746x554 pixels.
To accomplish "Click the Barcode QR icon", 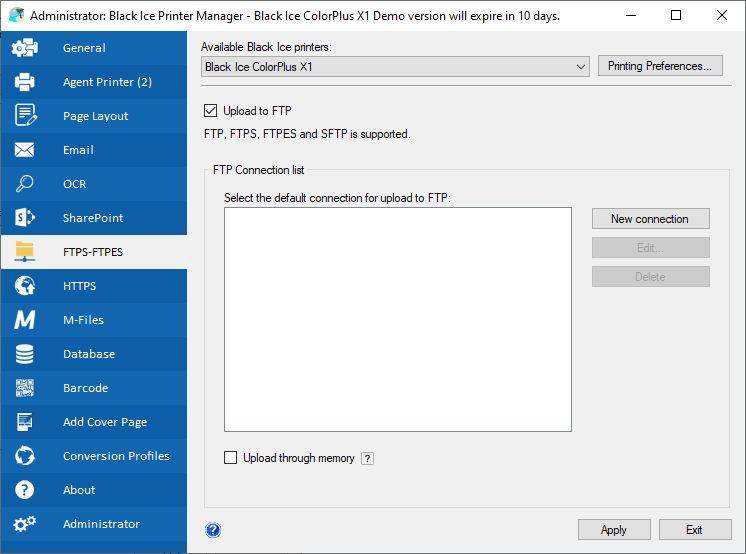I will pos(25,388).
